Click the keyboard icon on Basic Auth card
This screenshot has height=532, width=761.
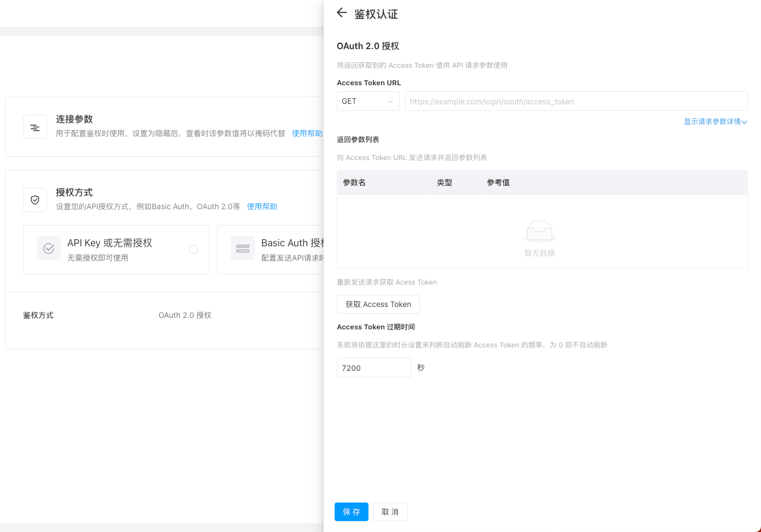coord(243,248)
